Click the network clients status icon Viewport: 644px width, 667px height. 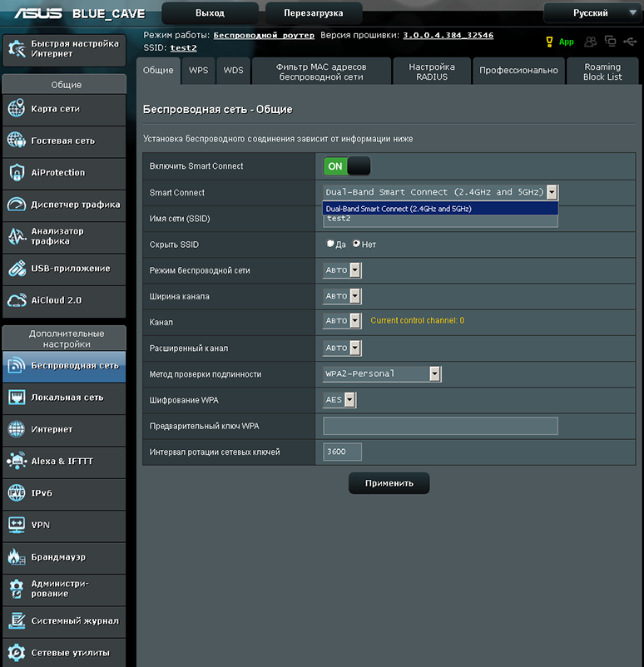click(611, 41)
